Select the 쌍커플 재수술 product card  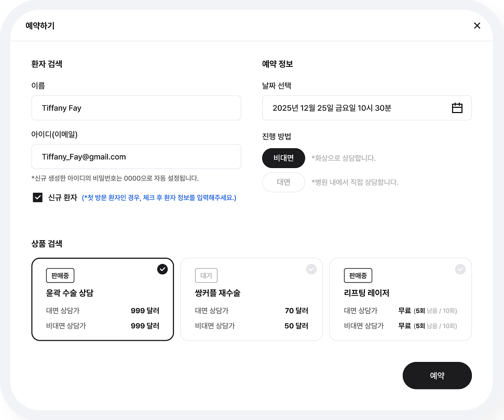tap(251, 299)
